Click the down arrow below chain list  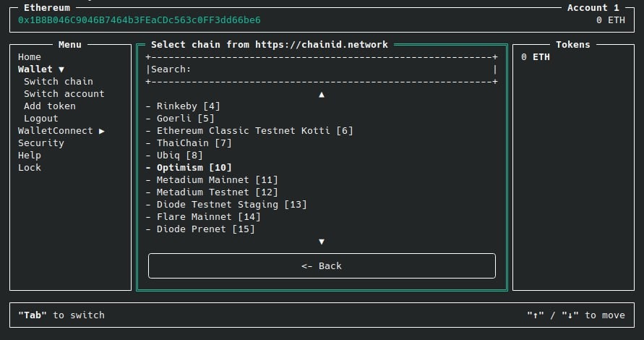coord(322,242)
